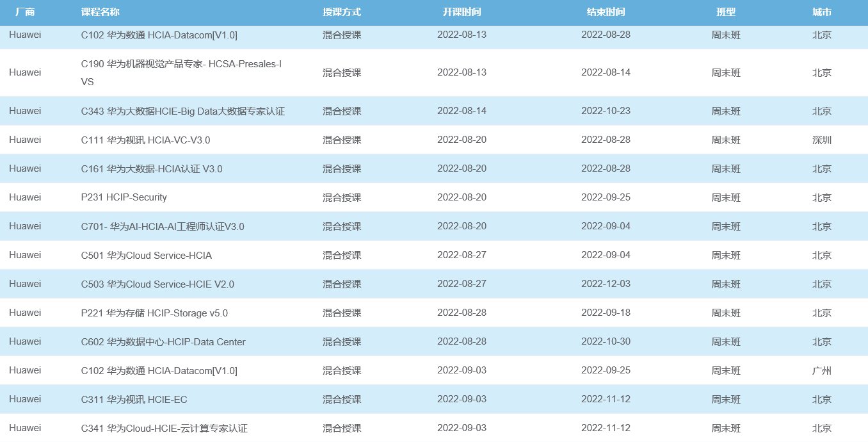
Task: Click Huawei vendor in C311 row
Action: tap(25, 399)
